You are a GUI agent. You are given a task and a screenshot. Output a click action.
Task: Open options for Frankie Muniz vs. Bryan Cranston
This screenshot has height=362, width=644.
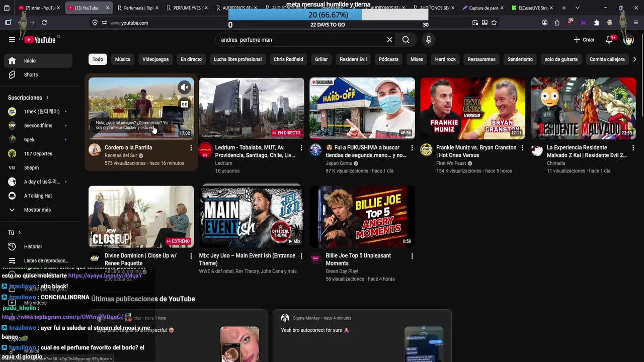522,148
